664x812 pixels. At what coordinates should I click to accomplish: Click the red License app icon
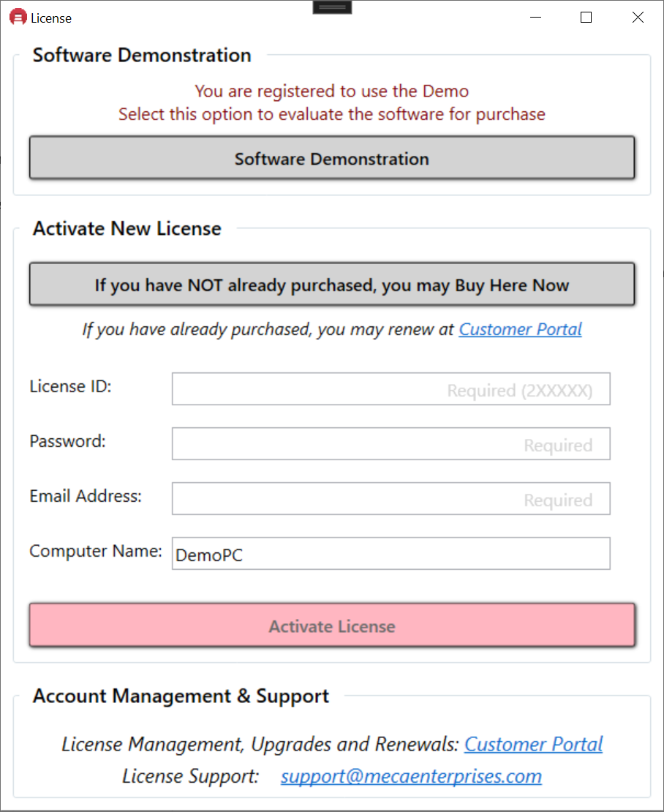click(x=18, y=17)
